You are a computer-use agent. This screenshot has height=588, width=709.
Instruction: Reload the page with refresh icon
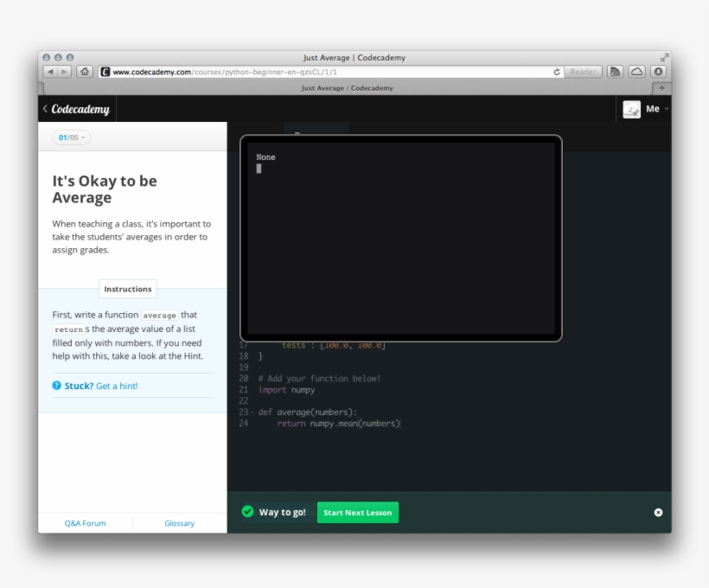557,72
